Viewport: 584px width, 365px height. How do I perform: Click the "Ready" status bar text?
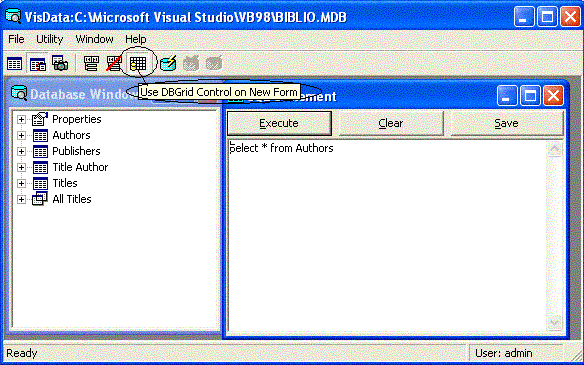[x=22, y=353]
